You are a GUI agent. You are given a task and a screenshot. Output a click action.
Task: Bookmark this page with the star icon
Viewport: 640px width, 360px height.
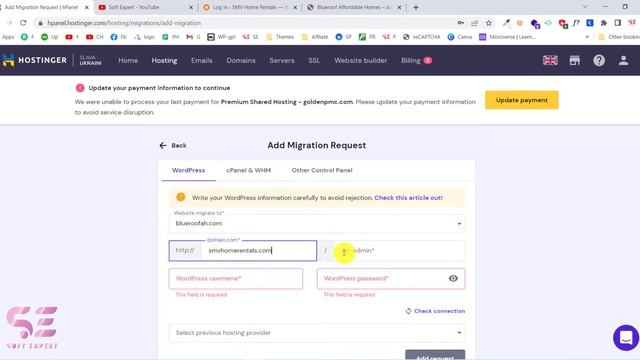(x=489, y=23)
